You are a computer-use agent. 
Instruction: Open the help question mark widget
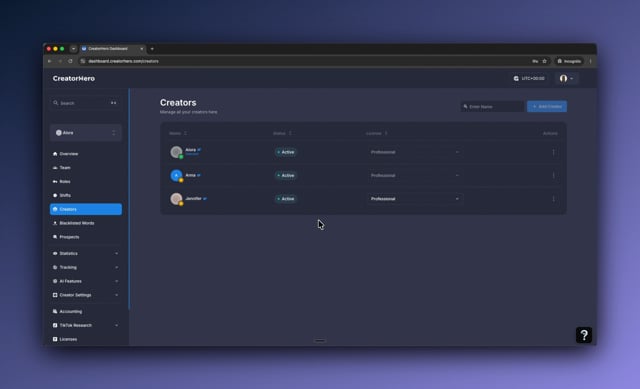(584, 335)
